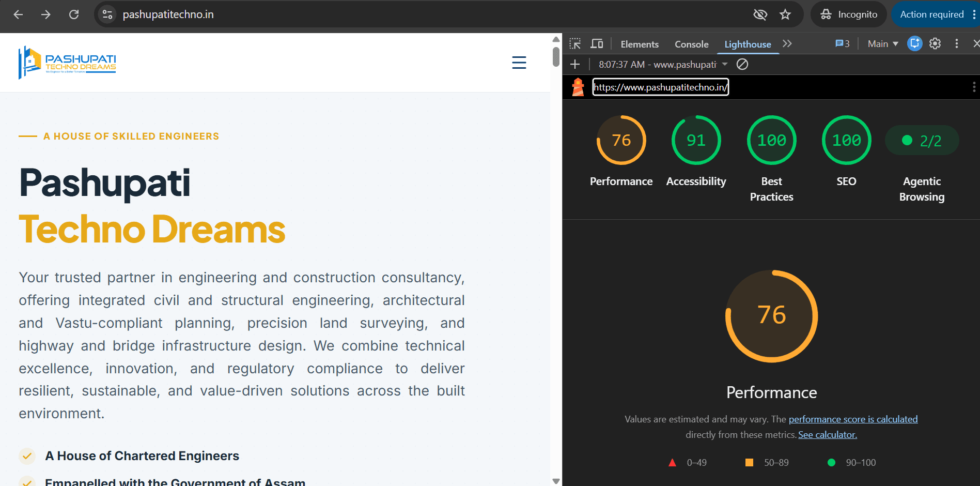Go back to the previous page

click(18, 14)
